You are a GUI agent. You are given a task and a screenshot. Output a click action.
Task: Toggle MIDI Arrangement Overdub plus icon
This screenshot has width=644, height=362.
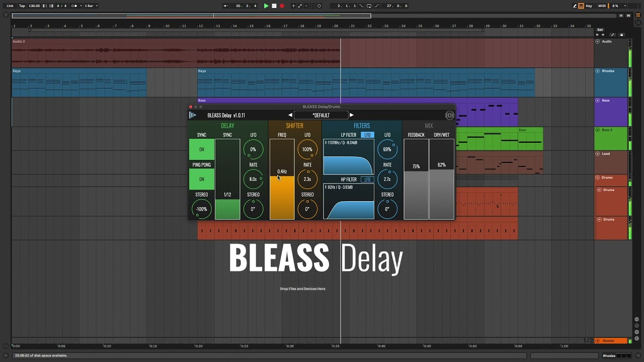click(293, 6)
